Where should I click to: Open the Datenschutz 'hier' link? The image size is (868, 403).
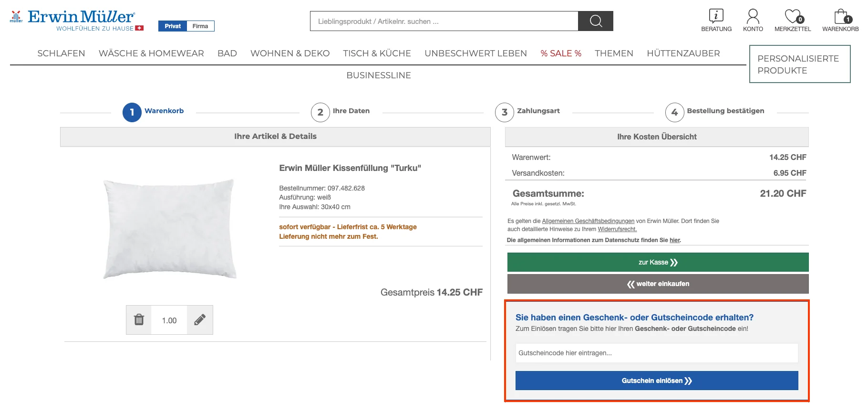(x=675, y=240)
